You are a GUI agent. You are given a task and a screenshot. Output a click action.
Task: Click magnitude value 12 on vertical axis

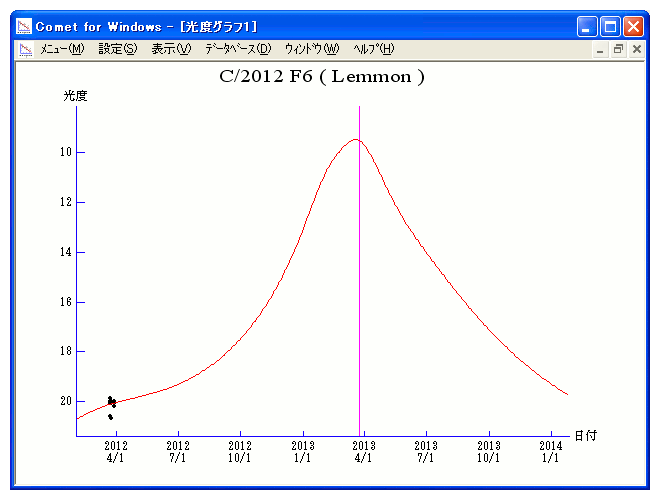(x=66, y=202)
